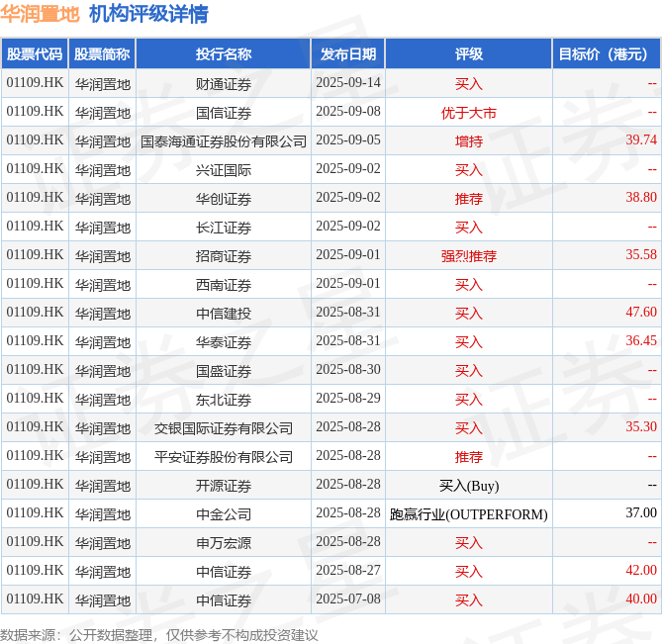Click the date 2025-08-30
Image resolution: width=662 pixels, height=644 pixels.
pos(348,369)
